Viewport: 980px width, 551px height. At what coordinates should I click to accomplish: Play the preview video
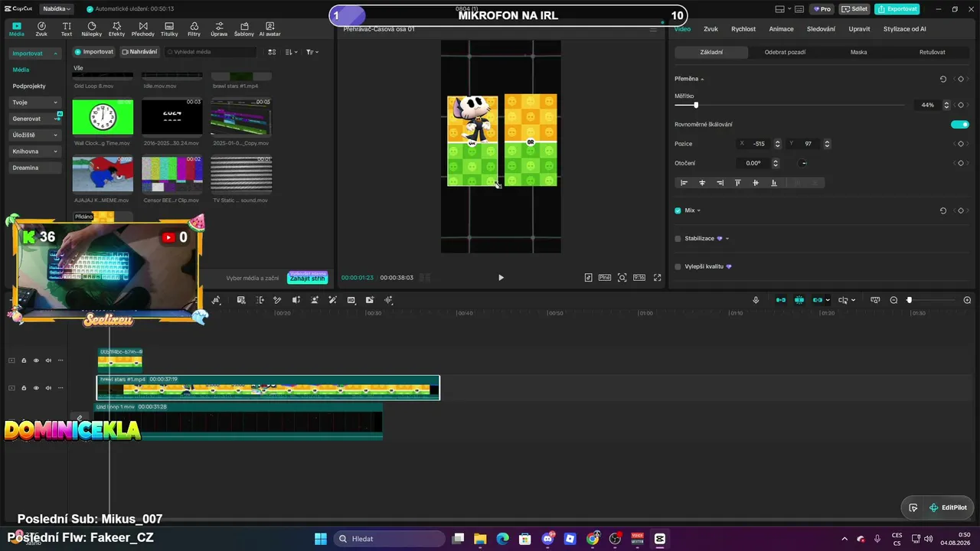coord(501,278)
